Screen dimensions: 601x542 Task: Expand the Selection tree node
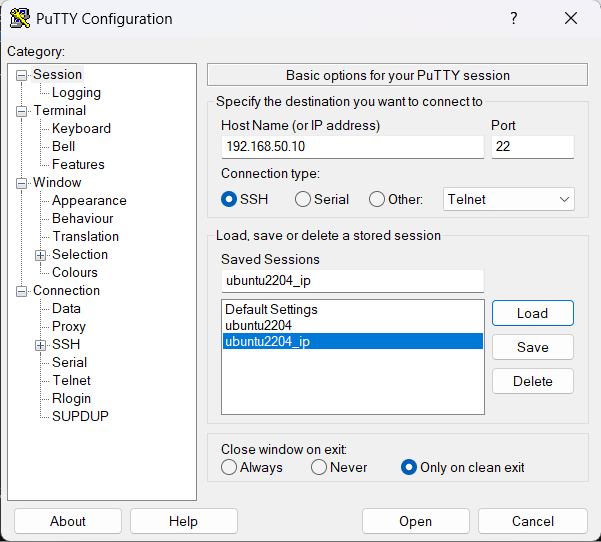(x=40, y=256)
